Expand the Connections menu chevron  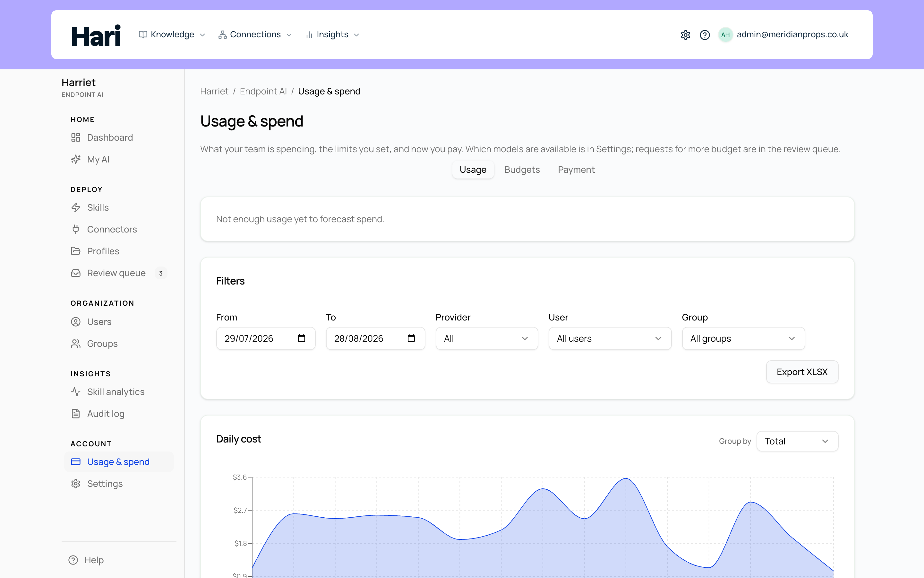pos(289,35)
